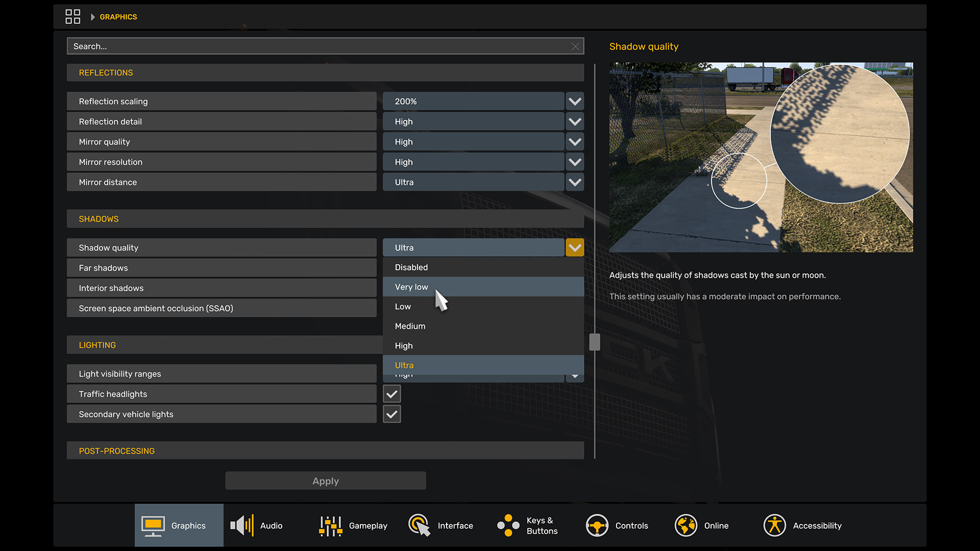
Task: Collapse the Shadow quality dropdown
Action: (575, 248)
